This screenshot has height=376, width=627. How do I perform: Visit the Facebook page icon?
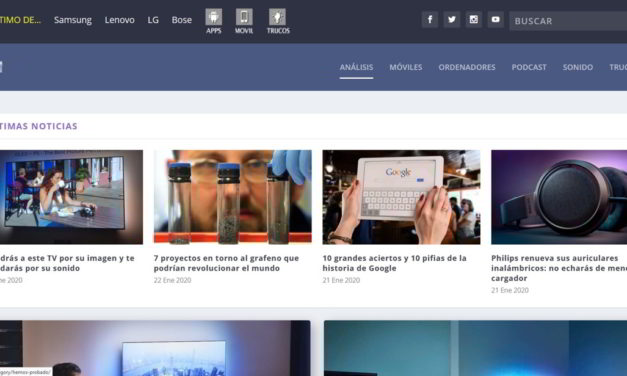[x=430, y=19]
